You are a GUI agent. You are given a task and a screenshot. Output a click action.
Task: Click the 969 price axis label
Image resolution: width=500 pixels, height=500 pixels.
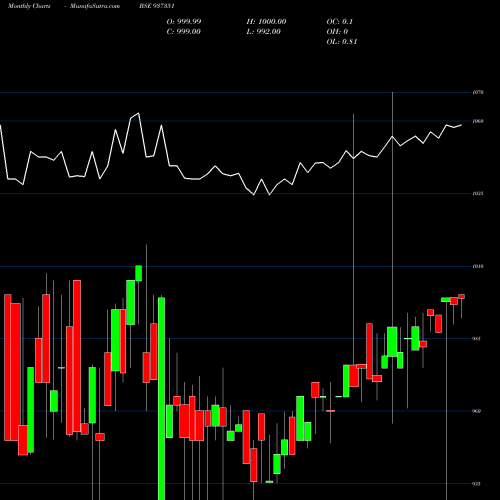pos(477,411)
